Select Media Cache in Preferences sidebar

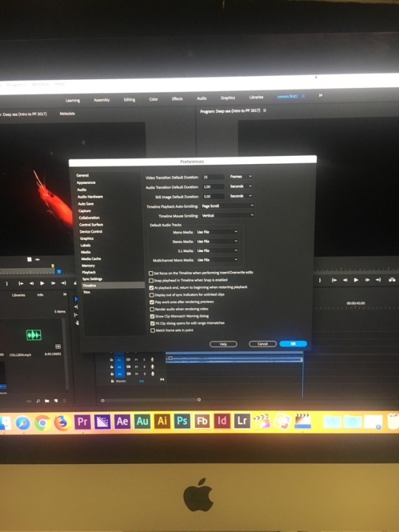pyautogui.click(x=91, y=259)
